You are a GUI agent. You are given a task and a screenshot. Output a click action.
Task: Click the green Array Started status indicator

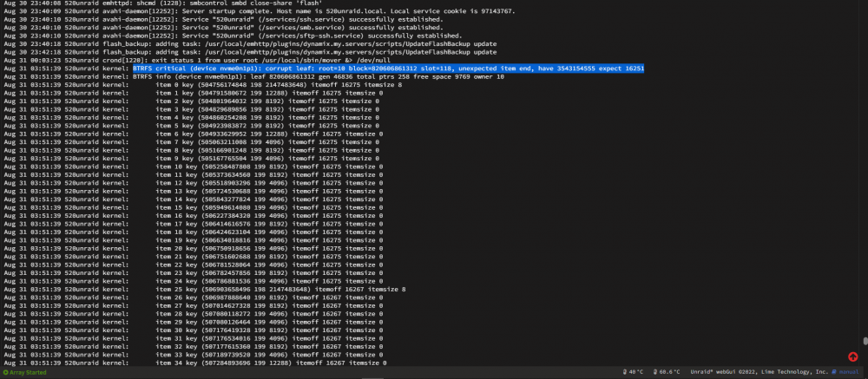click(x=25, y=372)
